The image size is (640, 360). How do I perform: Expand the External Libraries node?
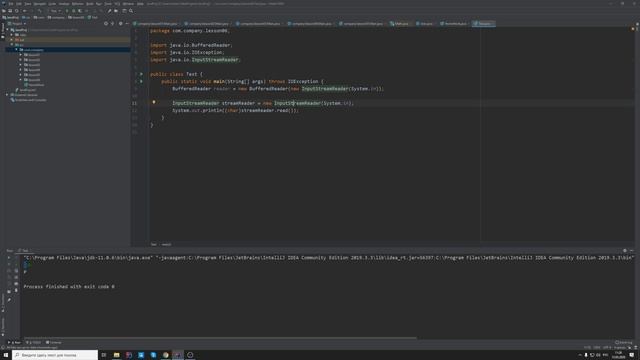coord(7,95)
